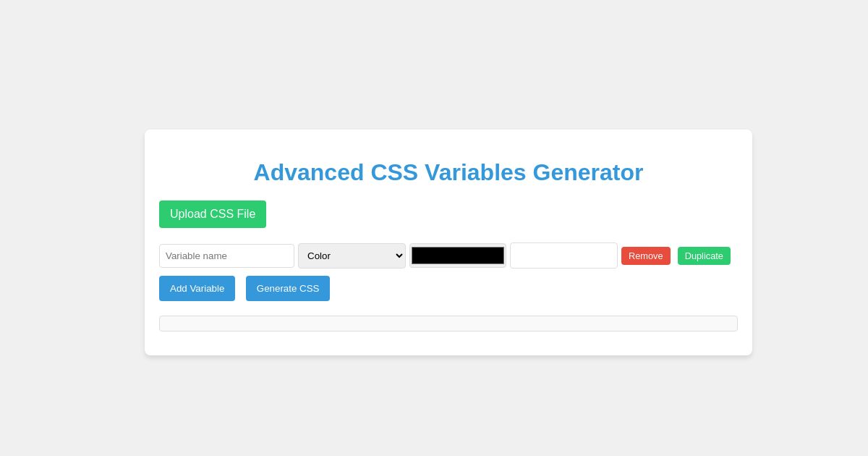Viewport: 868px width, 456px height.
Task: Click the Advanced CSS Variables Generator heading
Action: click(448, 172)
